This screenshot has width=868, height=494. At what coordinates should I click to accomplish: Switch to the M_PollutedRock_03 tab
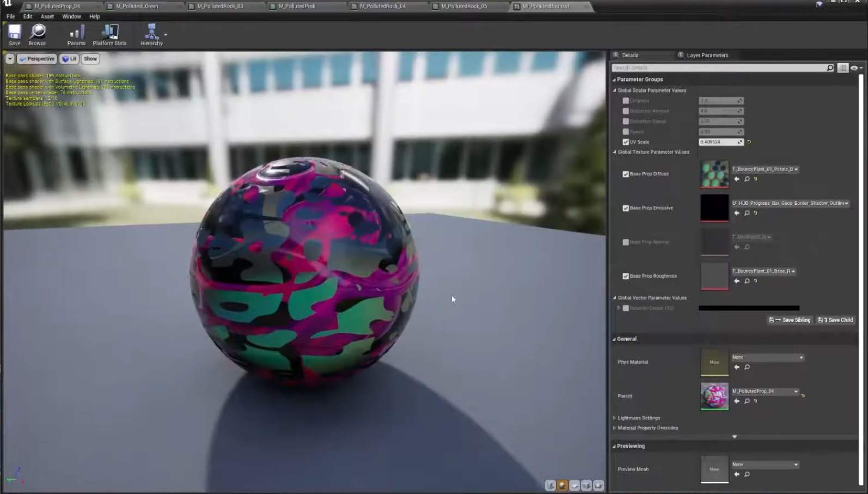pos(220,6)
